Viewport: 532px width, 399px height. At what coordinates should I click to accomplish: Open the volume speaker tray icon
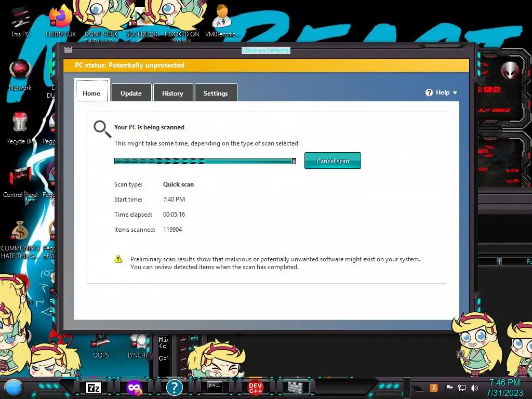[474, 388]
